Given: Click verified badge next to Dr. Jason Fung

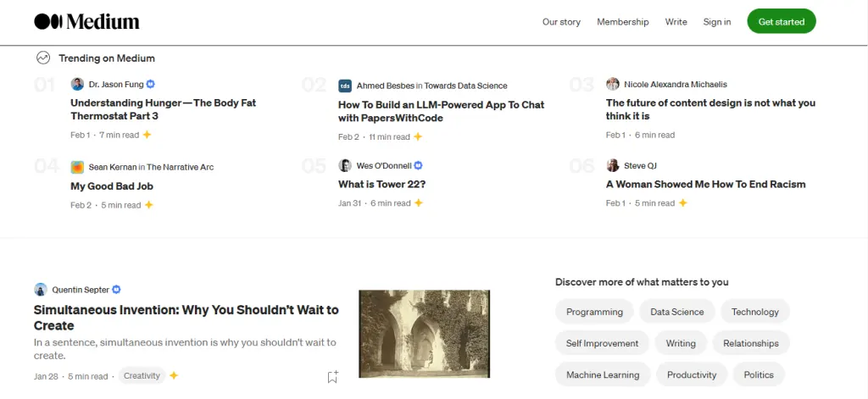Looking at the screenshot, I should tap(151, 84).
